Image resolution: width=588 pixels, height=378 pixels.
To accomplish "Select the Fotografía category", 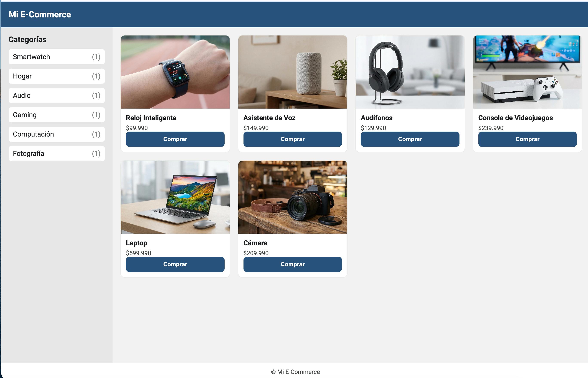I will point(57,154).
